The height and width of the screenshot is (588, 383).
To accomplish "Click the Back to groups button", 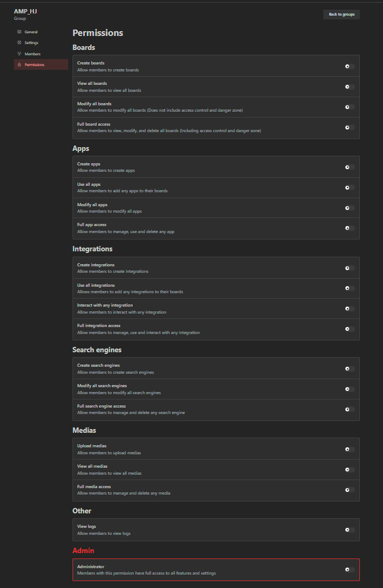I will click(x=342, y=14).
